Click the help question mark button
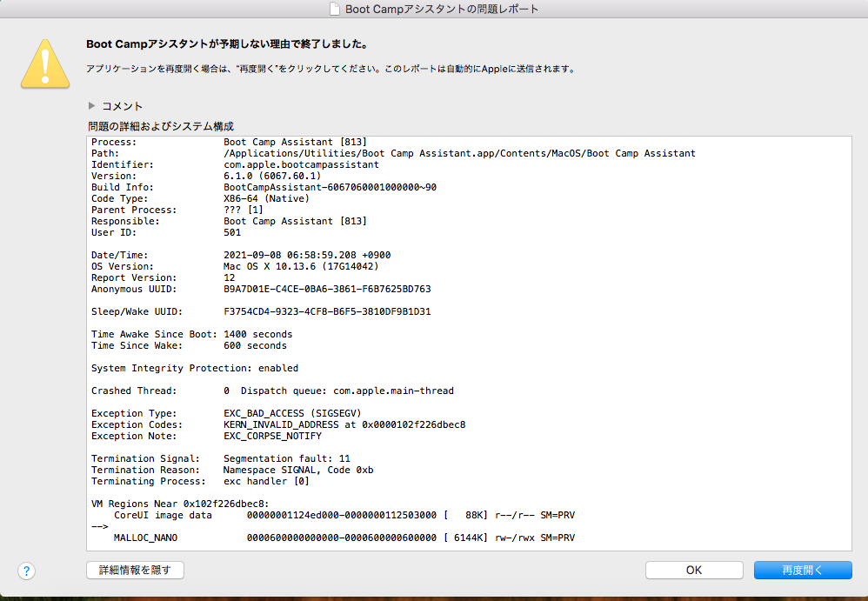The image size is (868, 601). (x=27, y=571)
